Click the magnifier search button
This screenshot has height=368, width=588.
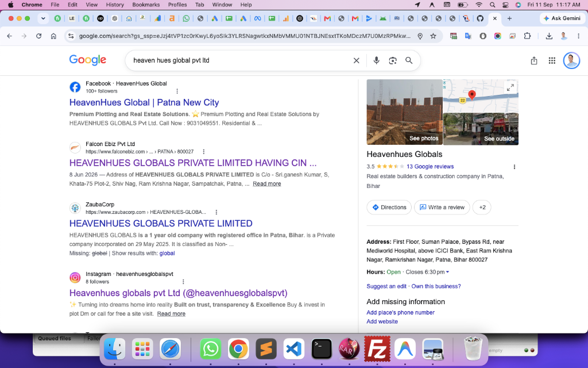409,60
